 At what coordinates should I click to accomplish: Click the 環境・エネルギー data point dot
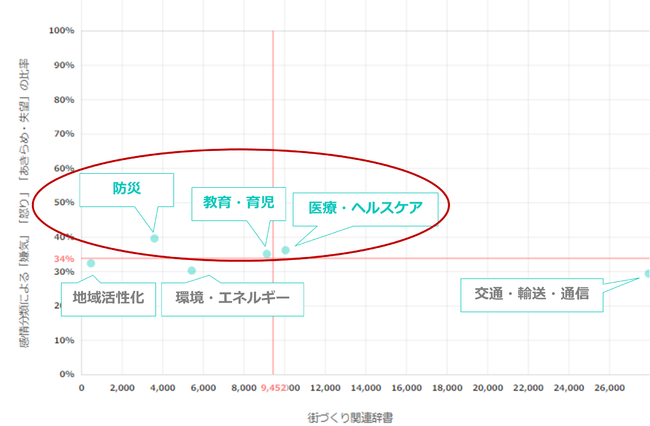coord(192,271)
